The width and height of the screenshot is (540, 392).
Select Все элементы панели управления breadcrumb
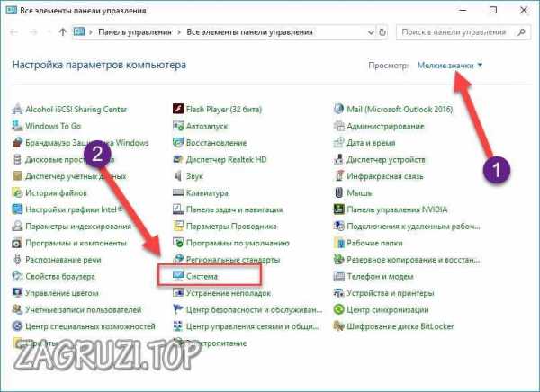(249, 32)
